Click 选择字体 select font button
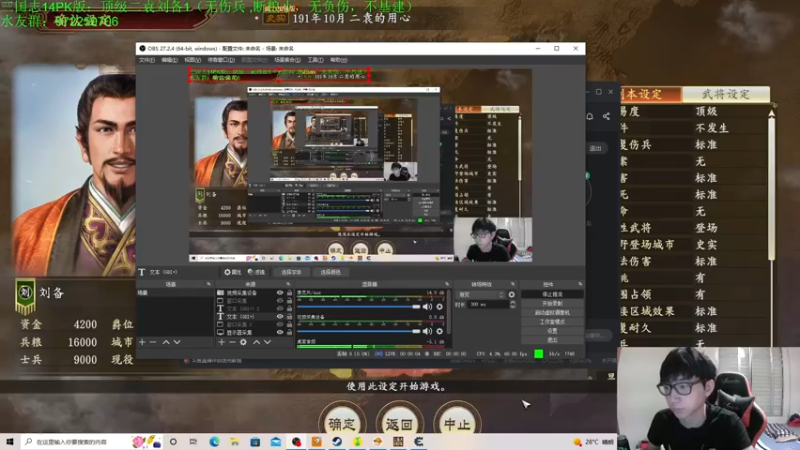The image size is (800, 450). (291, 272)
